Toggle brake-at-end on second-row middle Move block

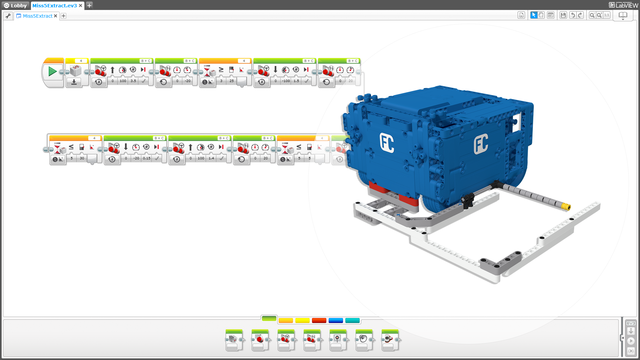click(x=221, y=158)
